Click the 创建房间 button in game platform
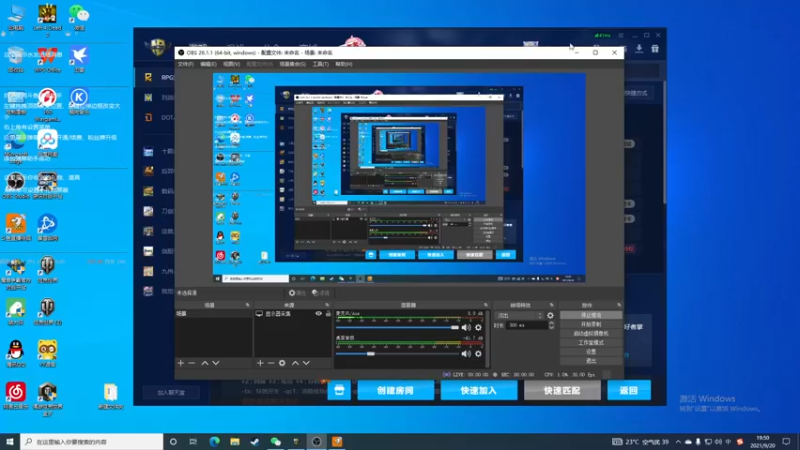Viewport: 800px width, 450px height. (x=395, y=390)
